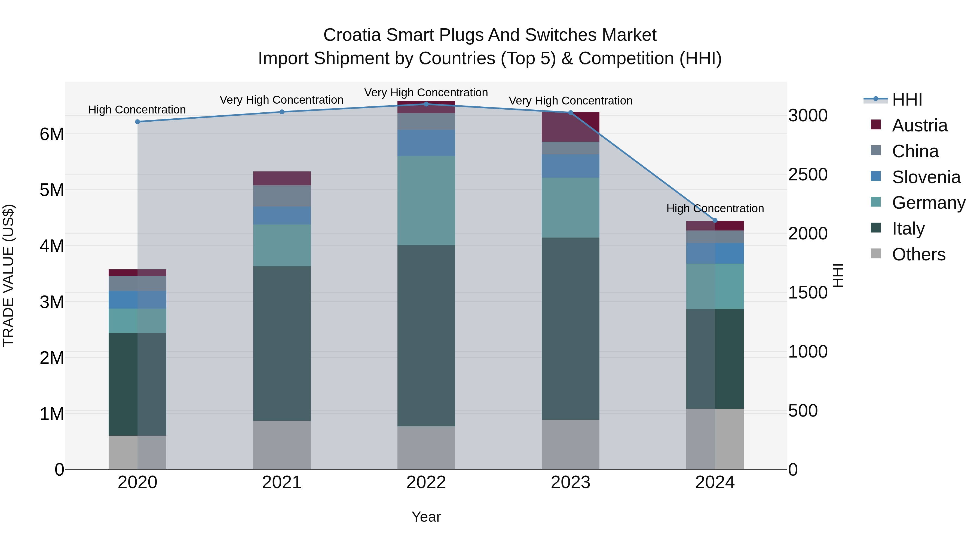Select the Austria segment of 2023 bar
This screenshot has height=551, width=980.
[x=571, y=127]
